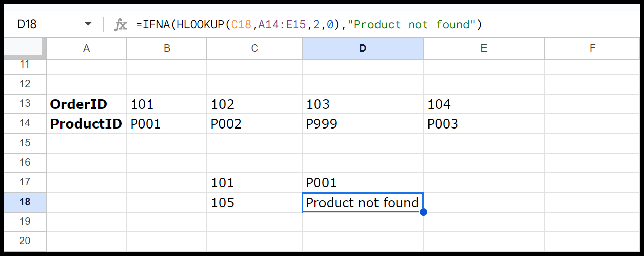Click cell with value 102

coord(254,104)
